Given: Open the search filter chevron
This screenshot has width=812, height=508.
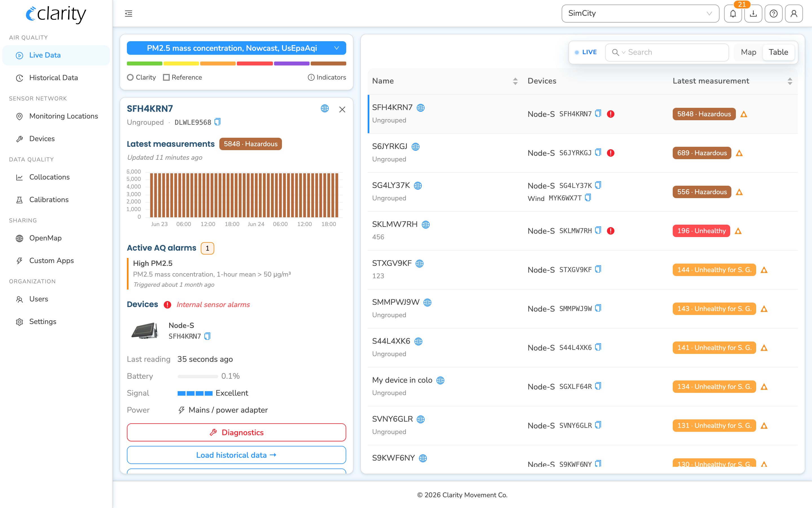Looking at the screenshot, I should tap(623, 52).
